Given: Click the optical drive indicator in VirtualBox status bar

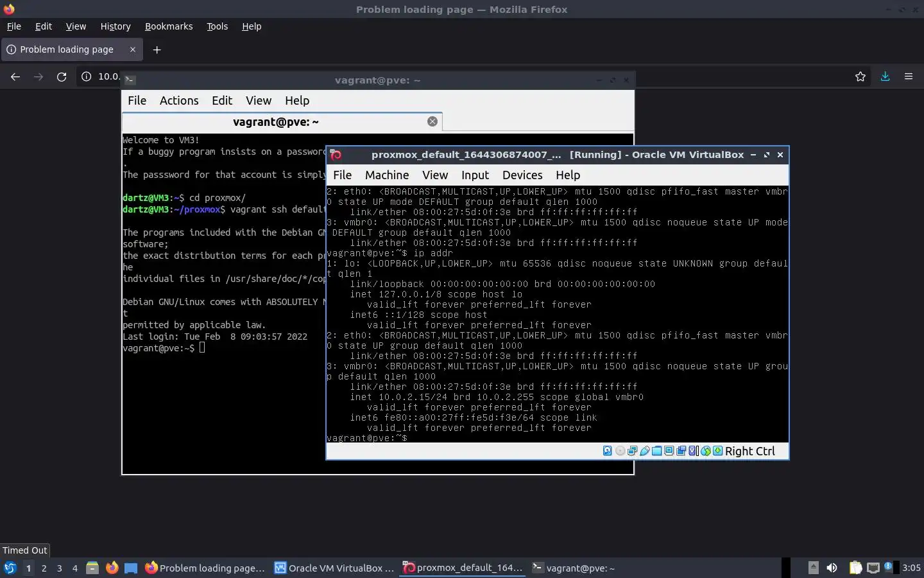Looking at the screenshot, I should (x=620, y=451).
